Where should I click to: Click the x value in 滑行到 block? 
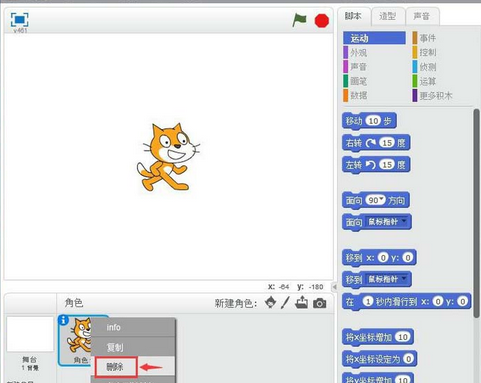coord(438,301)
